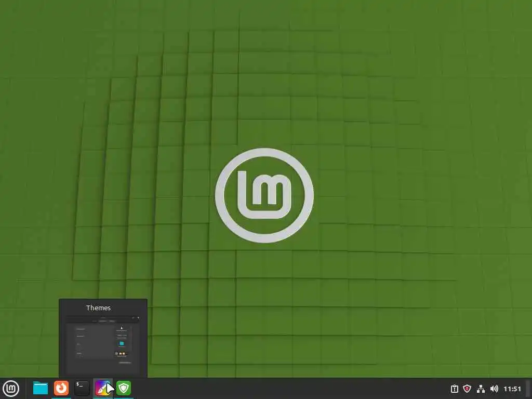Click the Themes app icon in taskbar
532x399 pixels.
click(103, 388)
